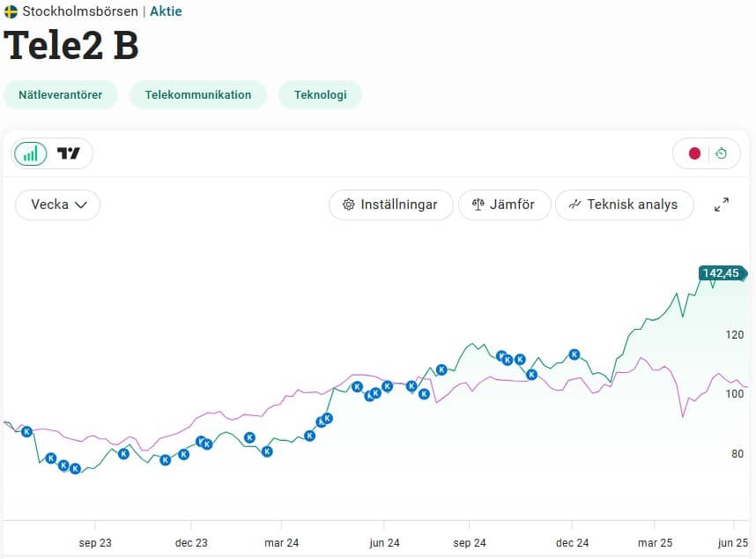Click the K marker near dec 24
The image size is (756, 559).
(574, 354)
